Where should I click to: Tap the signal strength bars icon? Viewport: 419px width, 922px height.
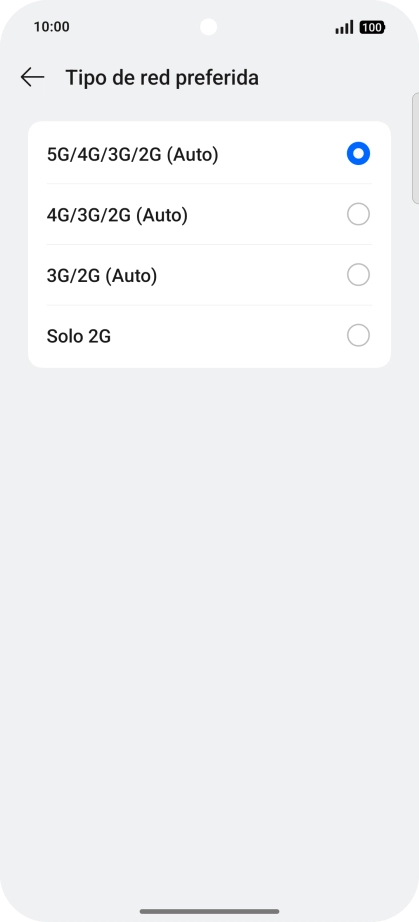344,27
